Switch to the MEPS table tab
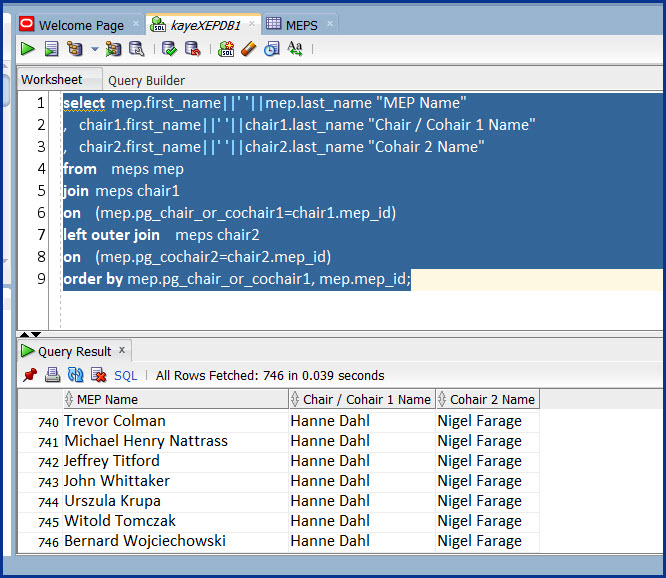The height and width of the screenshot is (578, 666). [302, 25]
